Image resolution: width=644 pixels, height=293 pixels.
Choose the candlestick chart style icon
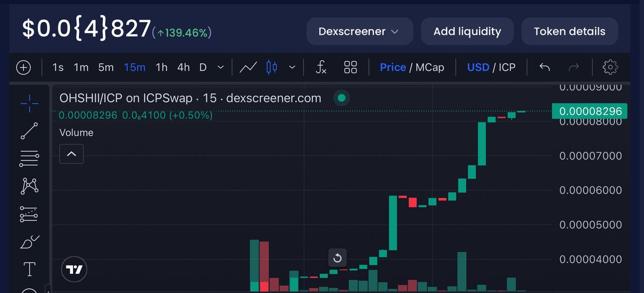coord(272,68)
